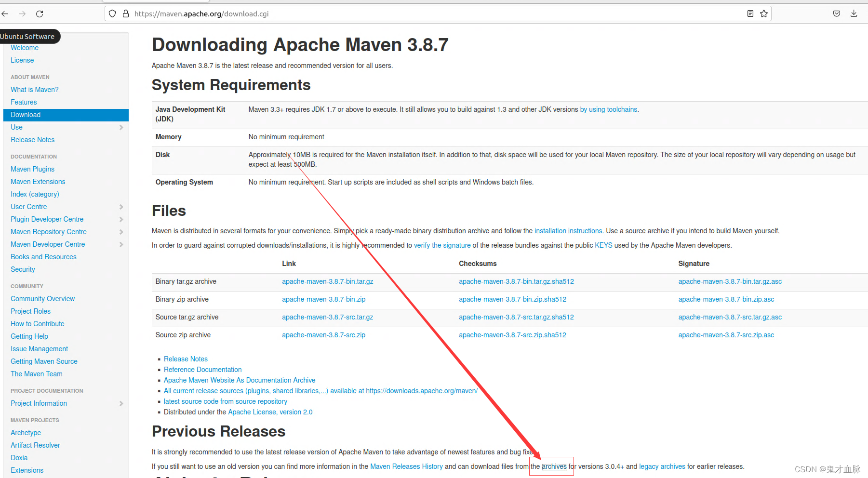Viewport: 868px width, 478px height.
Task: Open The Maven Team link
Action: tap(37, 374)
